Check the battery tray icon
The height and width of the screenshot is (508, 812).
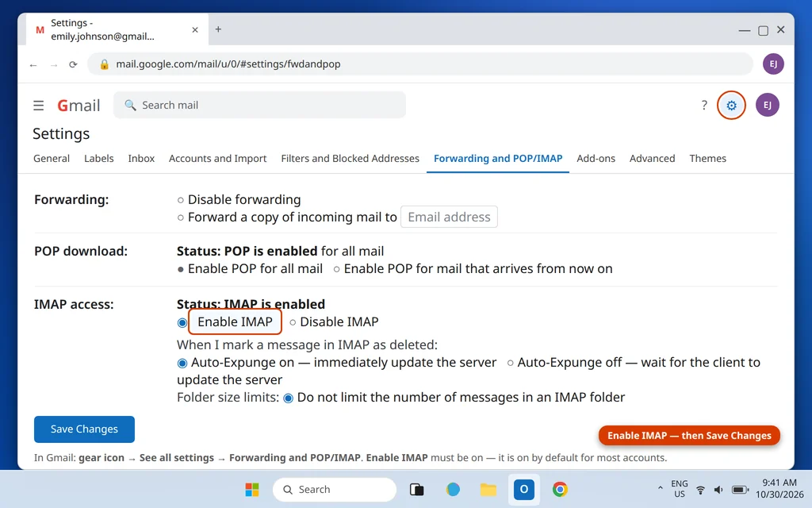[x=740, y=490]
